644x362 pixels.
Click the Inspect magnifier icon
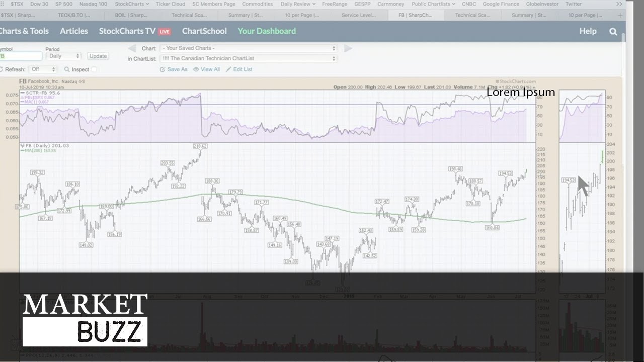point(67,69)
